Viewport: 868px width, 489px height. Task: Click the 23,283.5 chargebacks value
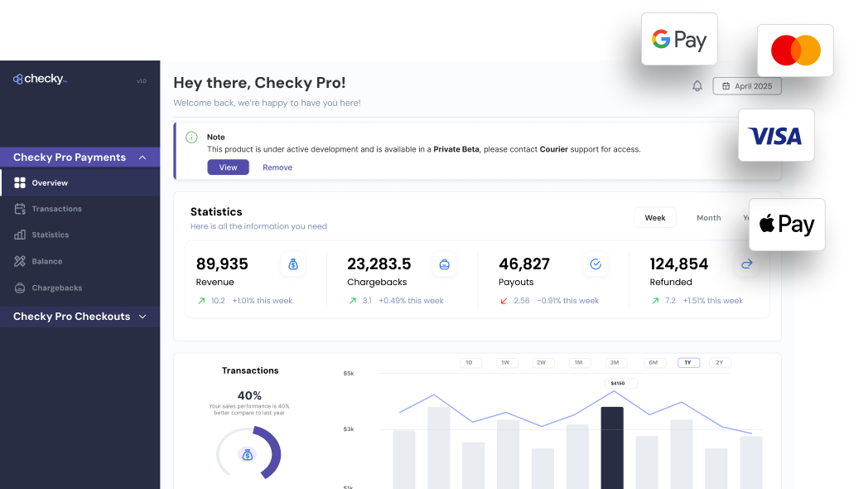(x=379, y=264)
